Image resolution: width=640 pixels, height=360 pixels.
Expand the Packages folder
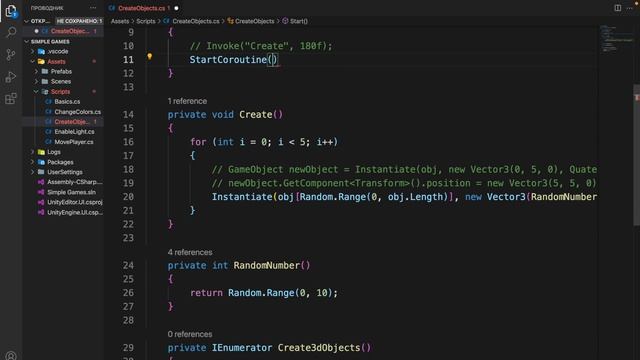(x=33, y=162)
